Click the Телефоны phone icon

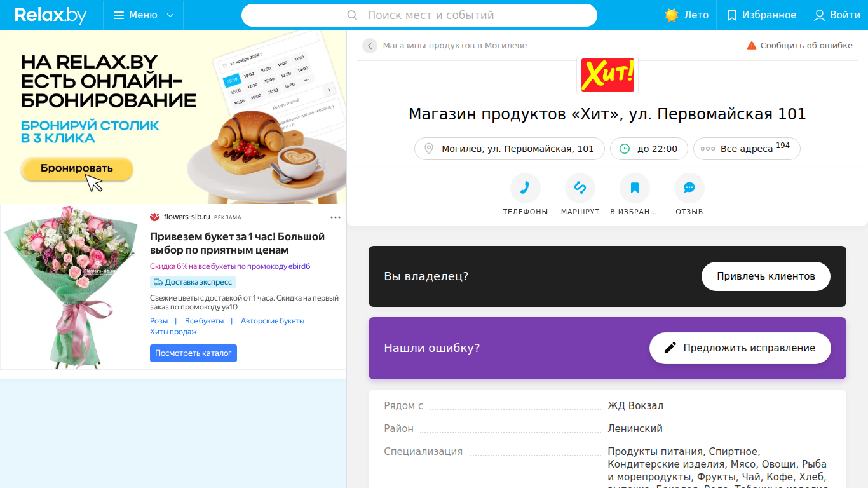coord(526,188)
